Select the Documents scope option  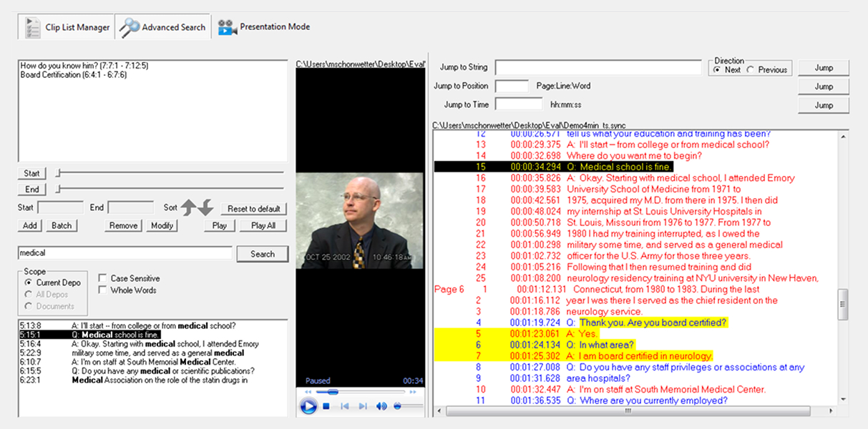[x=49, y=306]
